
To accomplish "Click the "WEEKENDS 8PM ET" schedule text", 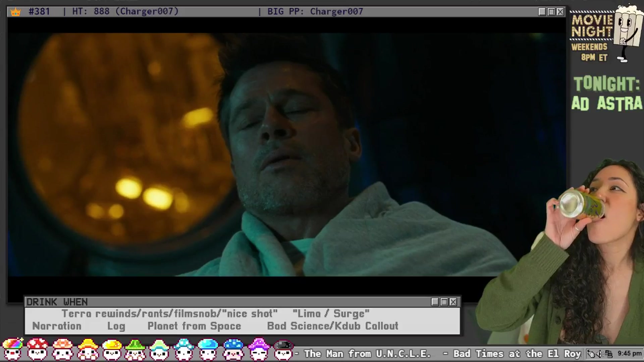I will click(x=589, y=52).
